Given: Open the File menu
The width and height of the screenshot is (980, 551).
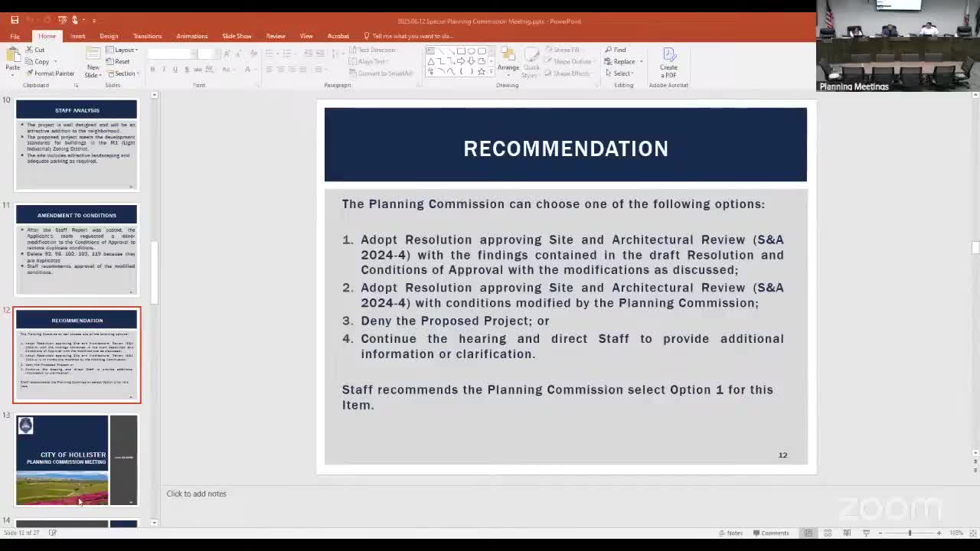Looking at the screenshot, I should (x=15, y=36).
